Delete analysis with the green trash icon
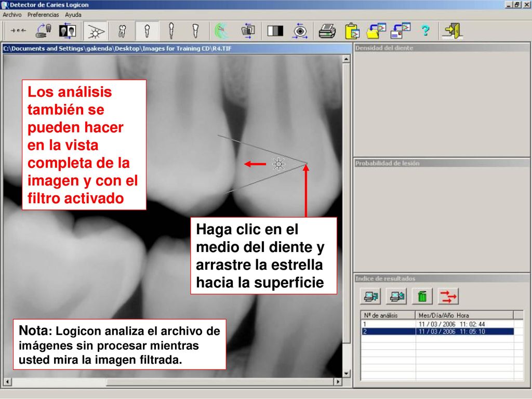Image resolution: width=532 pixels, height=399 pixels. pos(422,297)
